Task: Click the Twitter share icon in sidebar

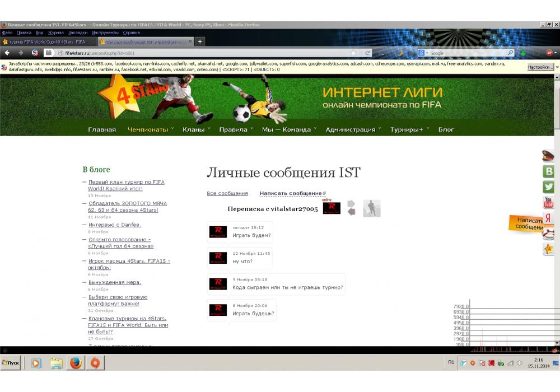Action: 549,186
